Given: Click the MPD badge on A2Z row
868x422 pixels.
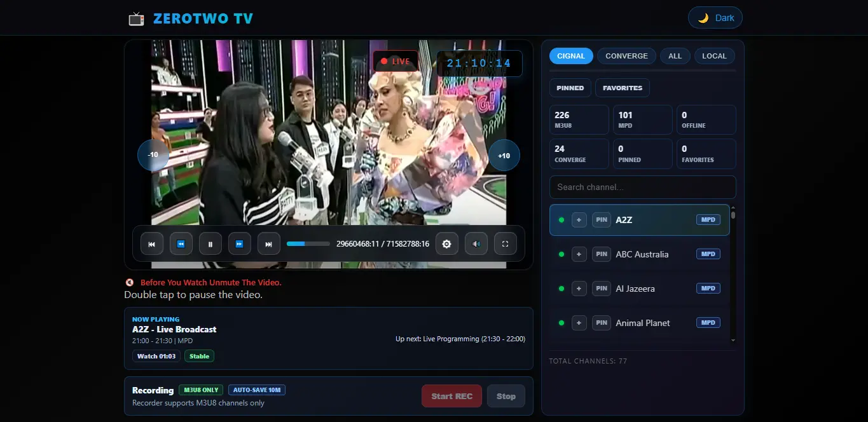Looking at the screenshot, I should 708,219.
